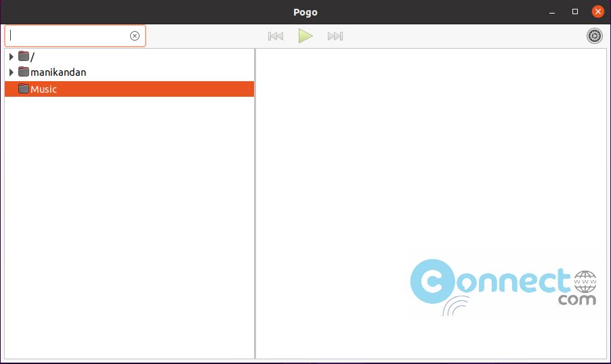This screenshot has height=364, width=611.
Task: Start playback with the green play button
Action: [x=305, y=37]
